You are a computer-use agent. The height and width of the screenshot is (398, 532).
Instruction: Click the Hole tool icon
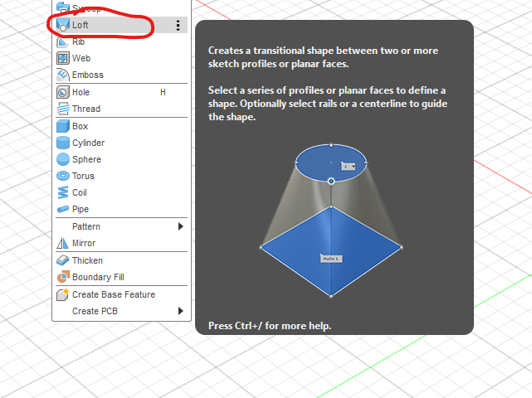(62, 92)
